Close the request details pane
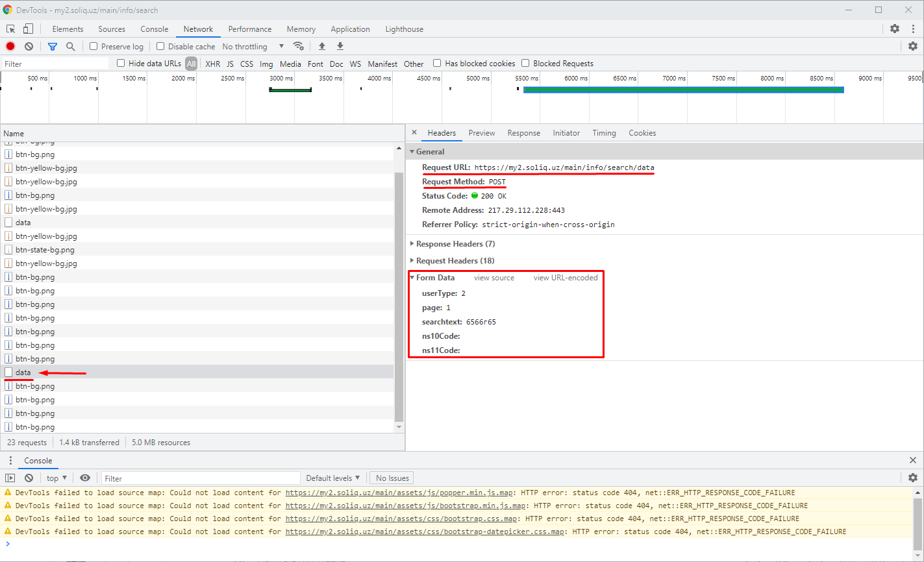924x562 pixels. (414, 132)
